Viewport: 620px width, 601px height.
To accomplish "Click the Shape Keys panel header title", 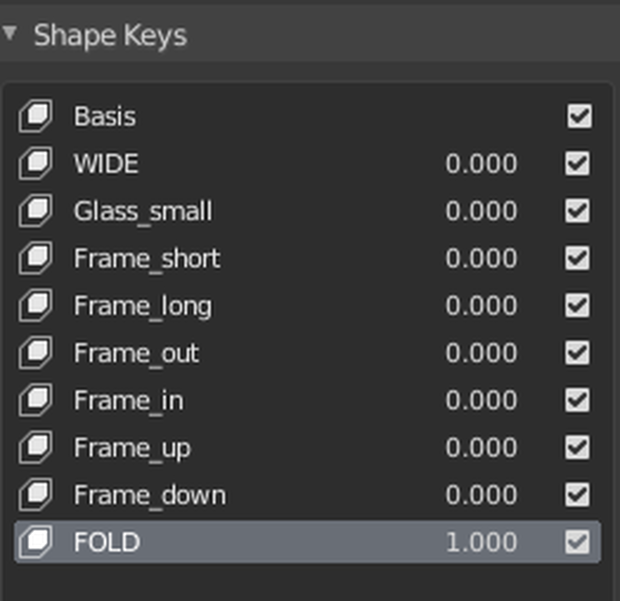I will [110, 36].
